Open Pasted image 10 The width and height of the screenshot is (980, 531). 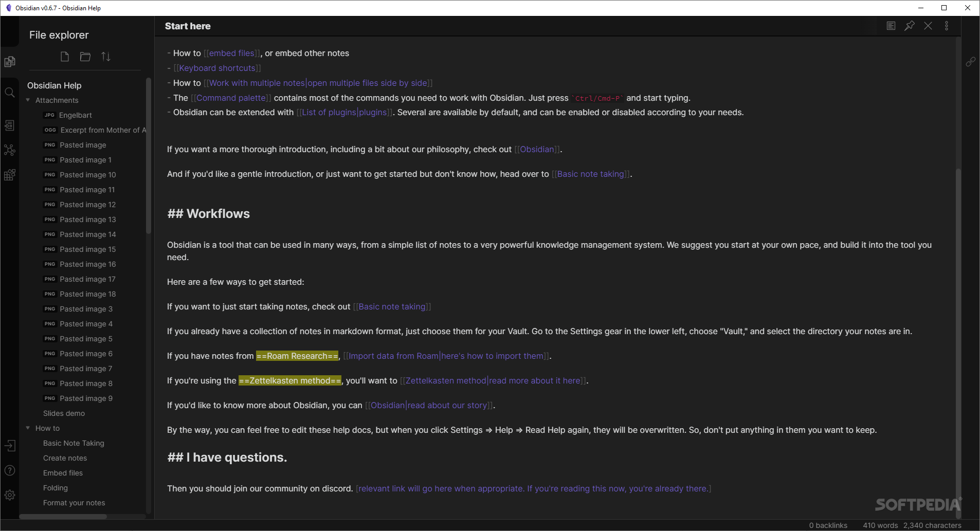tap(88, 175)
